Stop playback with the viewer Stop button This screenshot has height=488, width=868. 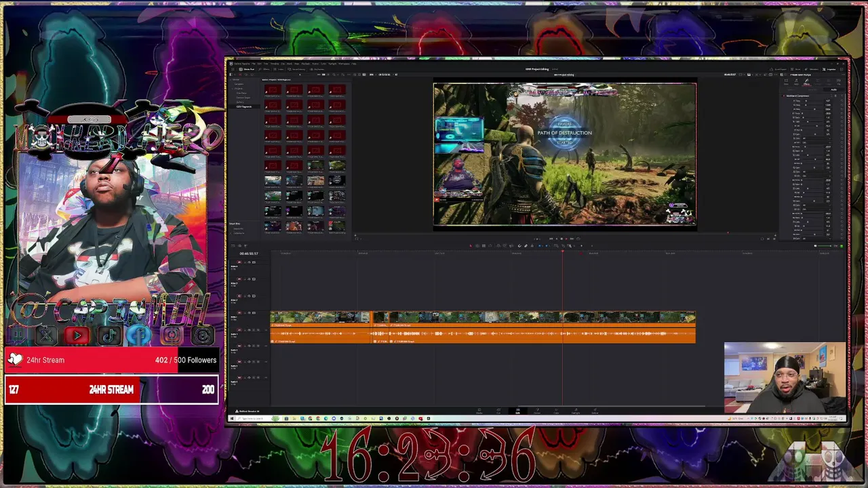pyautogui.click(x=561, y=239)
